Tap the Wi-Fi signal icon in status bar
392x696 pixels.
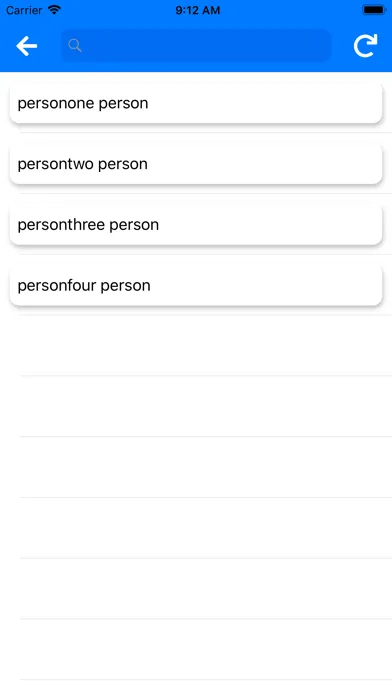click(x=54, y=10)
